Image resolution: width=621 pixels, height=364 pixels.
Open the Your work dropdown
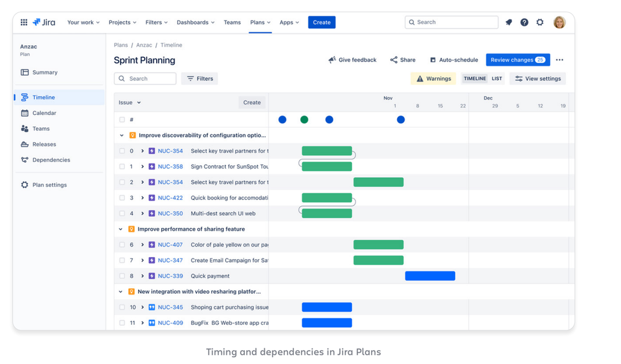(x=83, y=22)
